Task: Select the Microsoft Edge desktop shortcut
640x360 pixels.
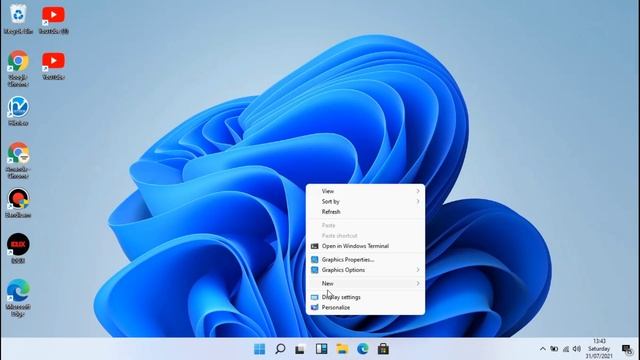Action: 18,298
